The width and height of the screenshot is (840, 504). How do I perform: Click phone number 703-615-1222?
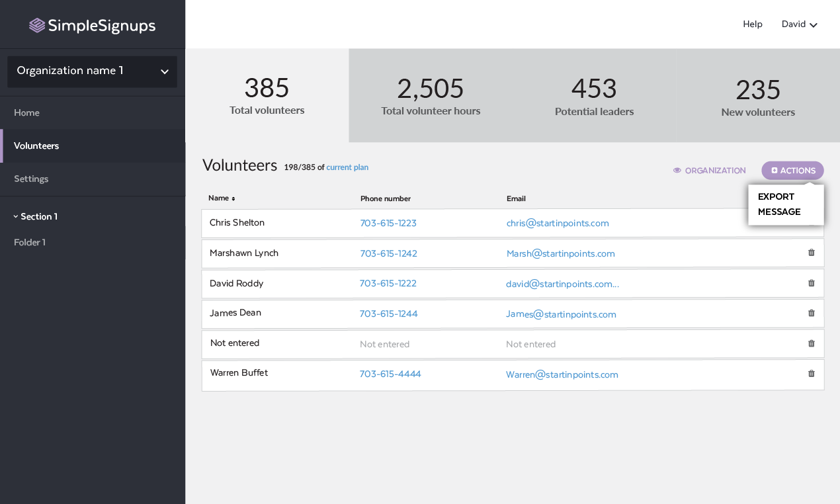pos(388,283)
